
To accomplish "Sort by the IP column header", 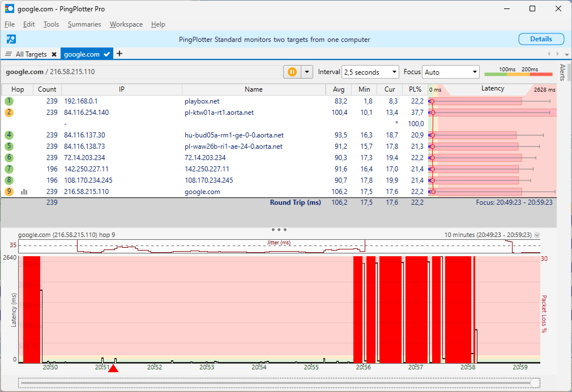I will pos(121,89).
